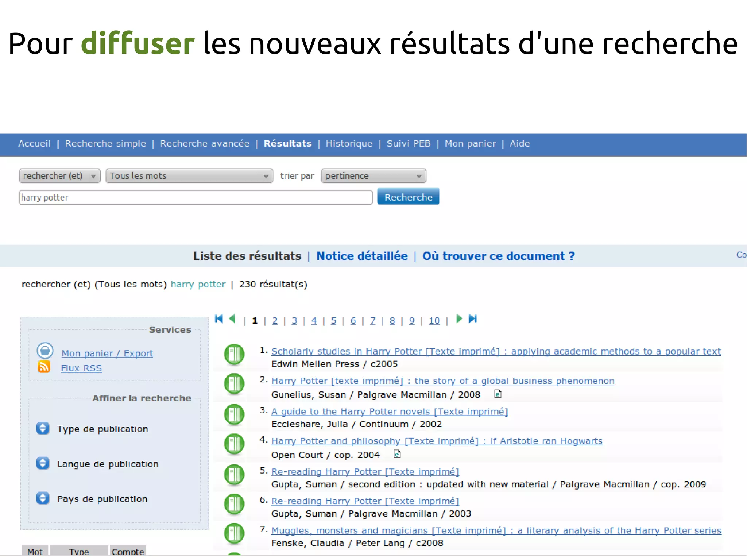Go to first results page icon

[x=219, y=319]
